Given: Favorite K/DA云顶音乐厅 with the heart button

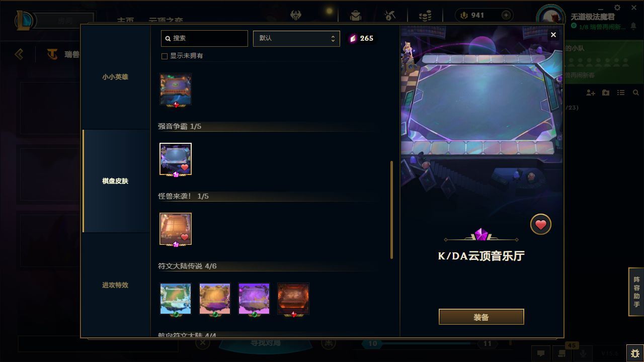Looking at the screenshot, I should [x=541, y=225].
